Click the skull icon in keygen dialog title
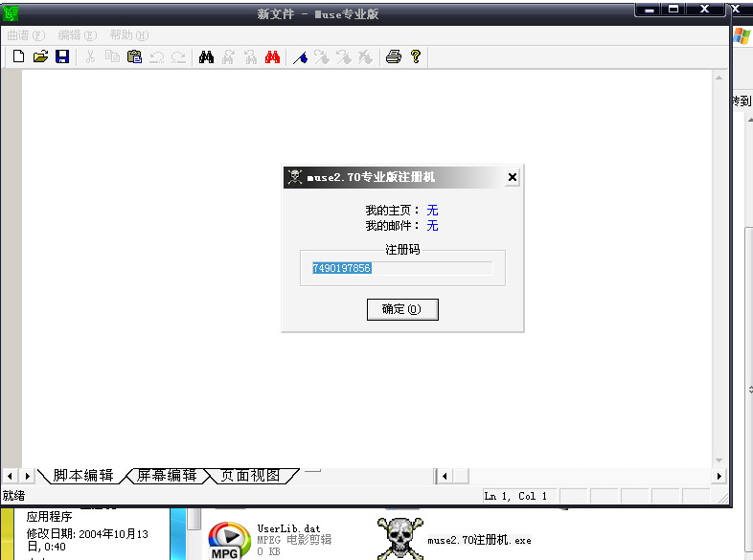 pos(295,176)
